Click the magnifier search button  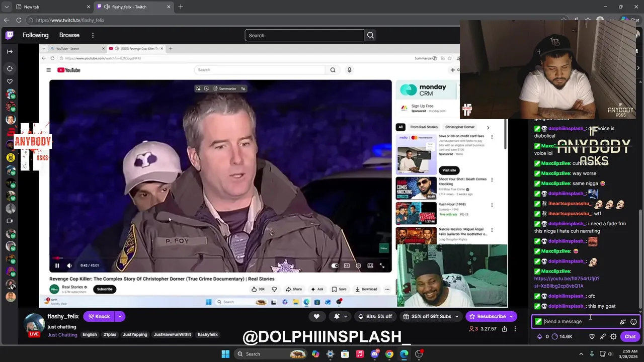(371, 35)
